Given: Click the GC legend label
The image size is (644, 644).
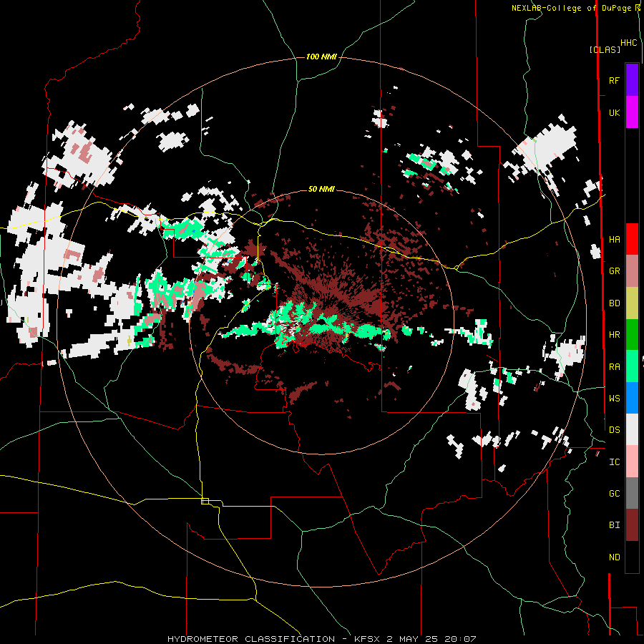Looking at the screenshot, I should (x=614, y=493).
